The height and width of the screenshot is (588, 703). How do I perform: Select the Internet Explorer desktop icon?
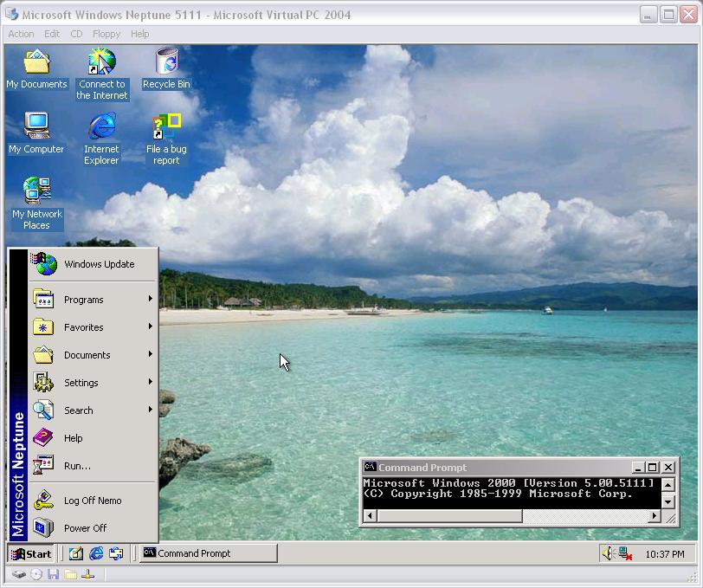click(102, 139)
